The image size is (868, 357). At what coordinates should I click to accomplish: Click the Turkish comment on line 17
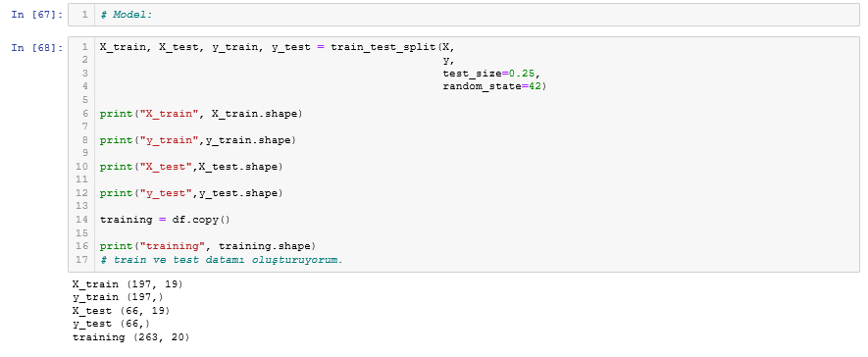222,260
